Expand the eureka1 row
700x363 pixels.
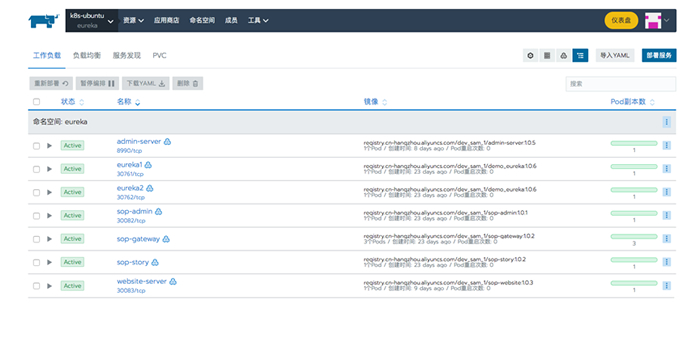click(50, 169)
